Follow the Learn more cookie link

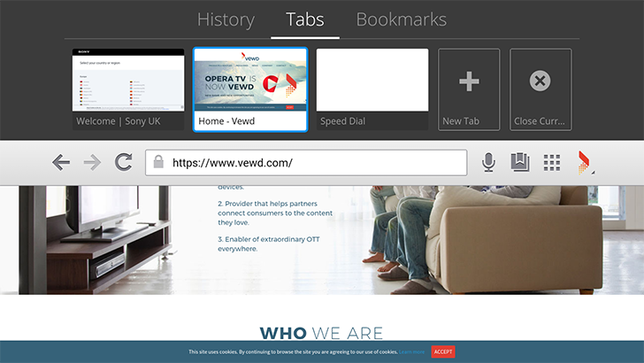coord(411,351)
